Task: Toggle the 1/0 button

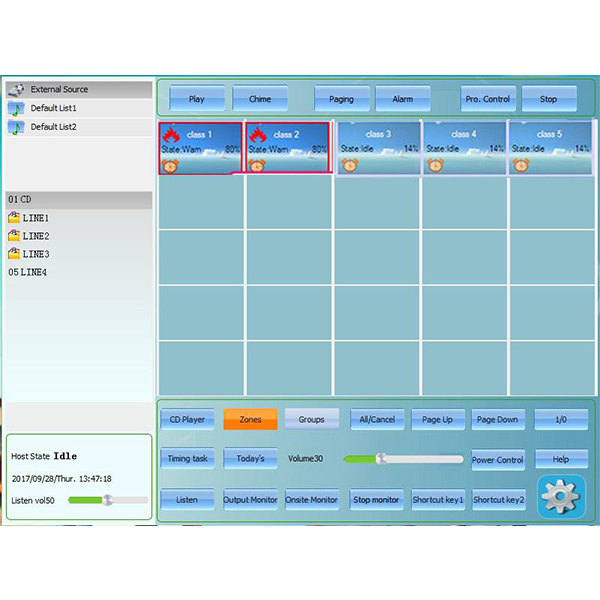Action: (x=560, y=419)
